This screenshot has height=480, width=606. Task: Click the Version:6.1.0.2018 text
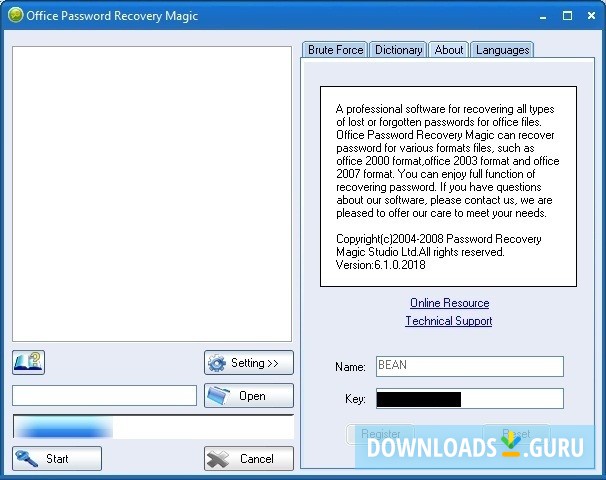point(381,265)
